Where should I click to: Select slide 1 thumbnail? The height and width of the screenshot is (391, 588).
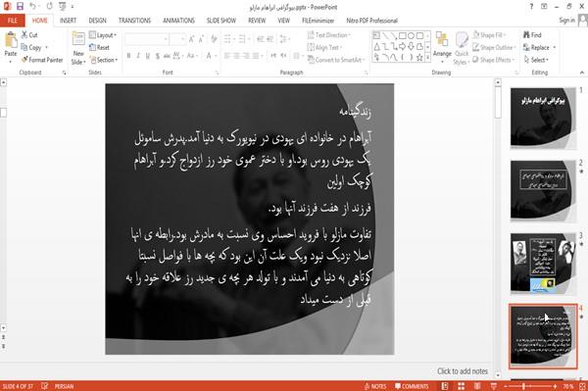543,118
